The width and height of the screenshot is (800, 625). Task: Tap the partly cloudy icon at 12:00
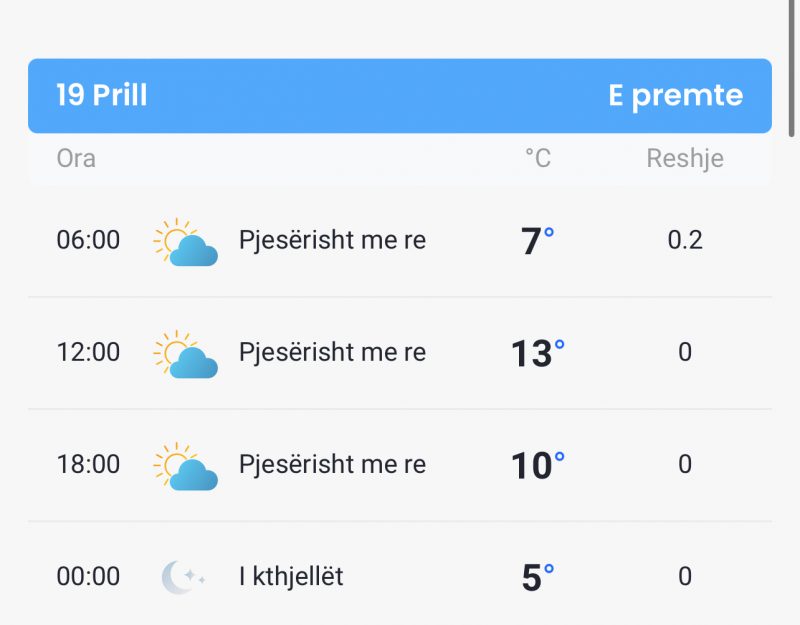186,354
